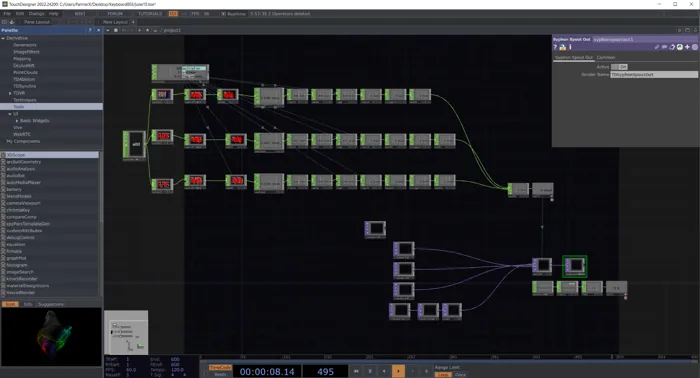The image size is (700, 378).
Task: Select the Beats display mode
Action: pyautogui.click(x=220, y=374)
